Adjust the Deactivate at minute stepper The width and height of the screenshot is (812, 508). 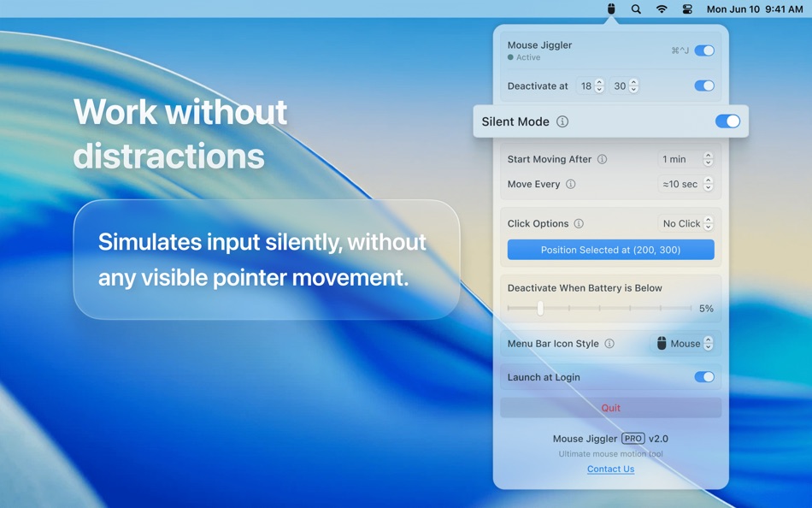click(x=633, y=86)
